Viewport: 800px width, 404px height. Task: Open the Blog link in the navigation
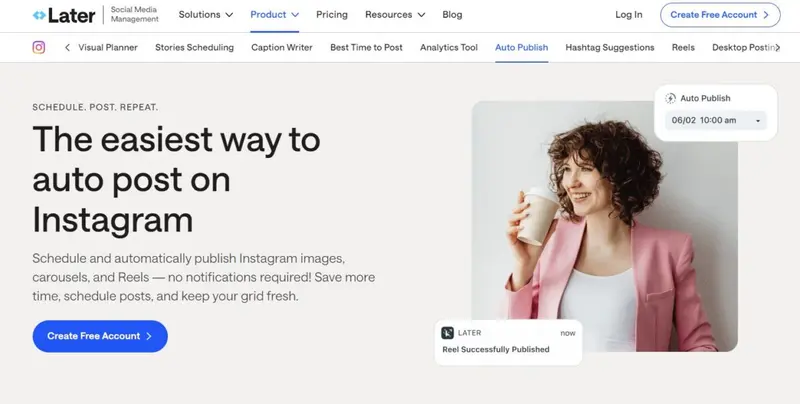(x=452, y=15)
